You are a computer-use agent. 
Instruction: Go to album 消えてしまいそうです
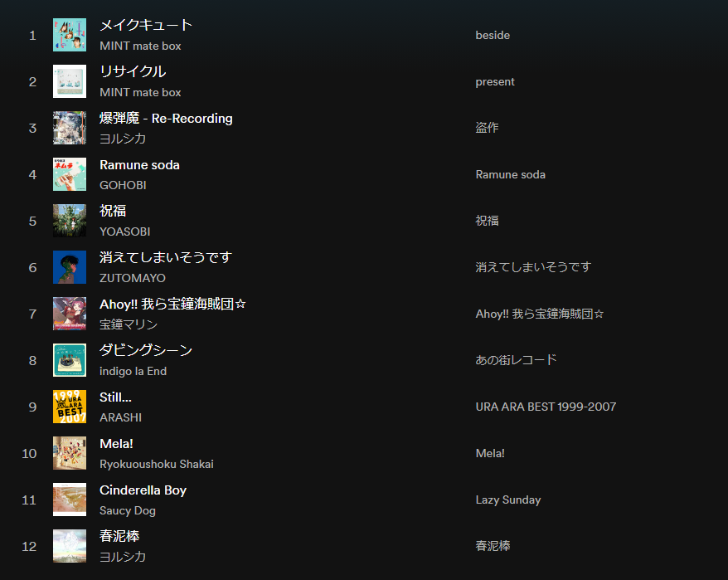coord(533,267)
